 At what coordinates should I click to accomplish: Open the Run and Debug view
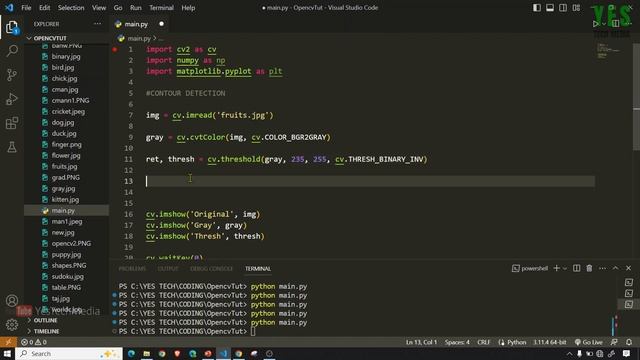(x=12, y=99)
